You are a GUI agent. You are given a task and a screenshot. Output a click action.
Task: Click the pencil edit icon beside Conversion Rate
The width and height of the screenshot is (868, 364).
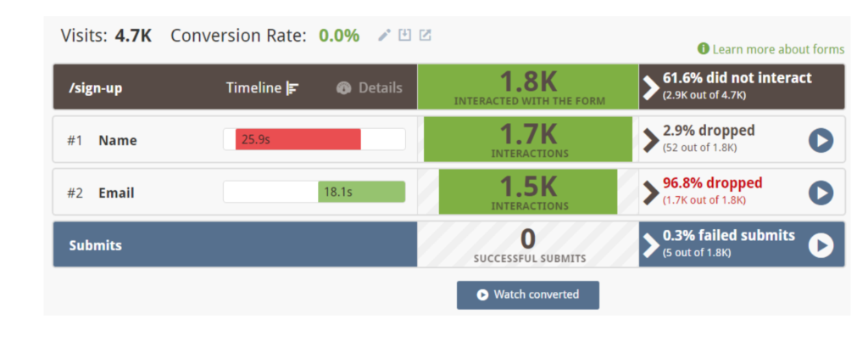click(384, 36)
